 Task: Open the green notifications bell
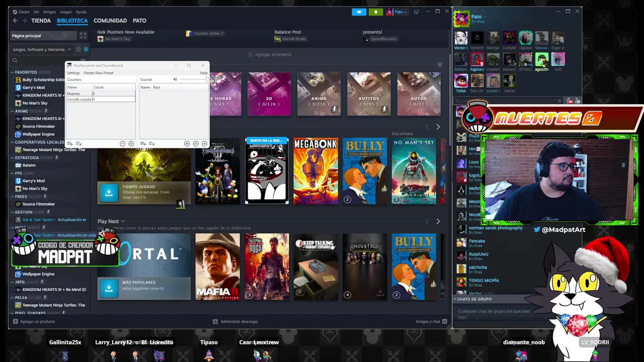pyautogui.click(x=375, y=12)
